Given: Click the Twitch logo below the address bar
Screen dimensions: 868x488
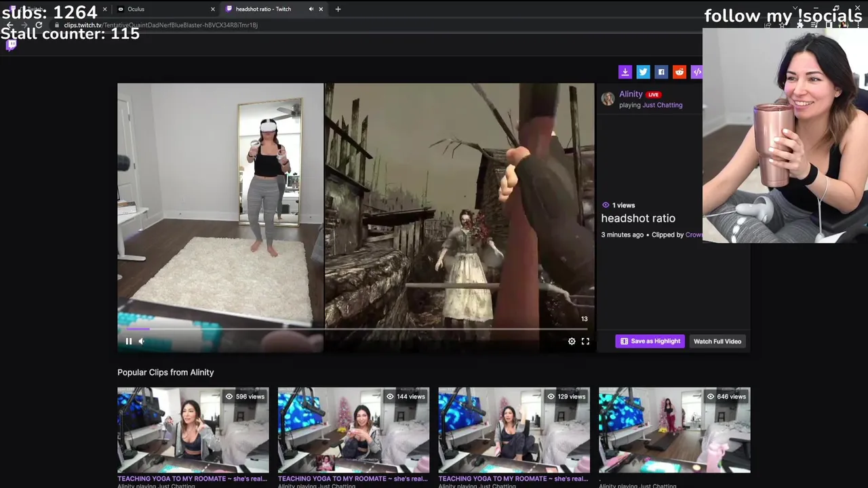Looking at the screenshot, I should (11, 45).
